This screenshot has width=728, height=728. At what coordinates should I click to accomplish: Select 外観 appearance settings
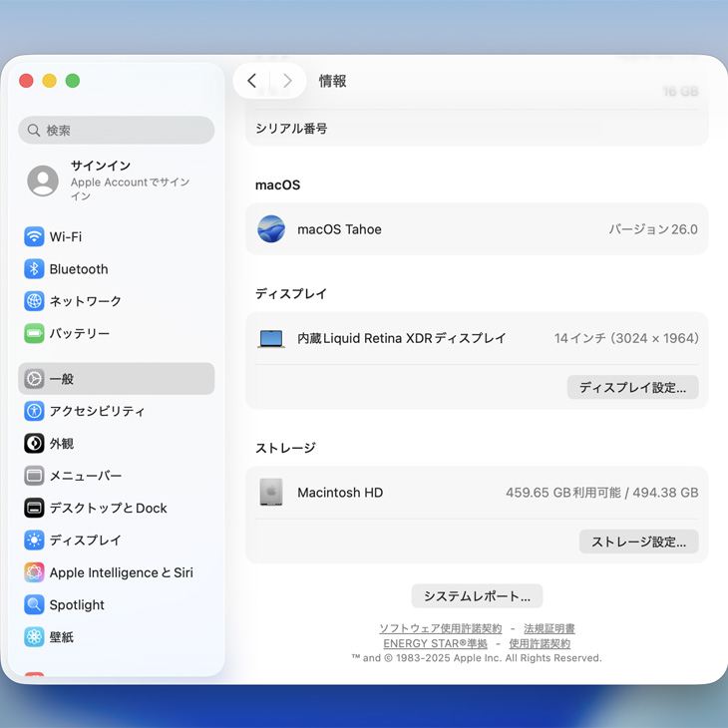coord(62,444)
